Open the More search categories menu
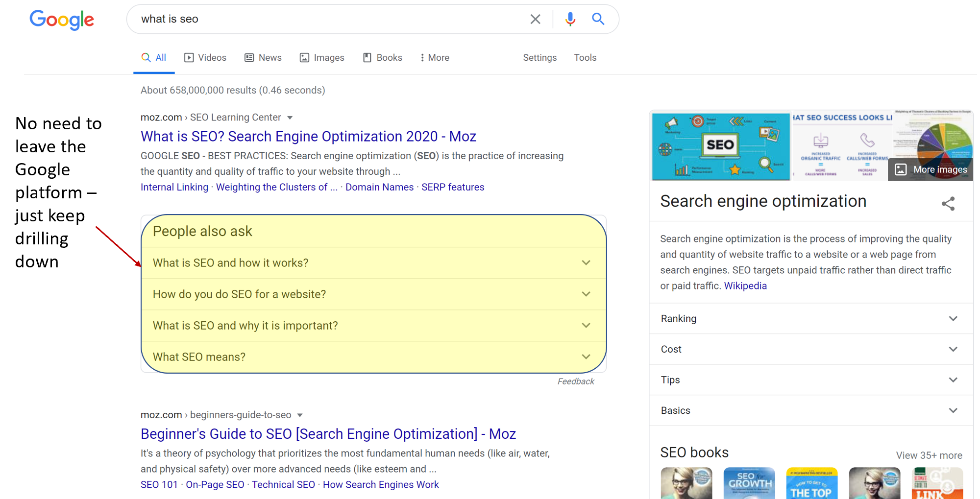 (435, 58)
